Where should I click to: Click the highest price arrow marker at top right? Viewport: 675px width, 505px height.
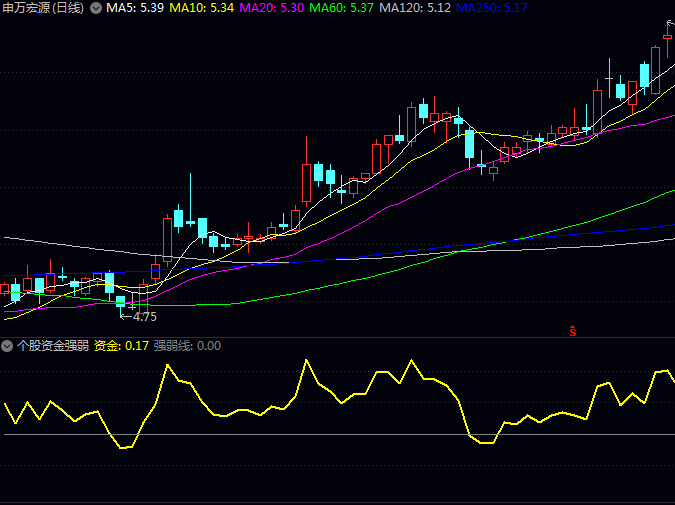tap(670, 22)
